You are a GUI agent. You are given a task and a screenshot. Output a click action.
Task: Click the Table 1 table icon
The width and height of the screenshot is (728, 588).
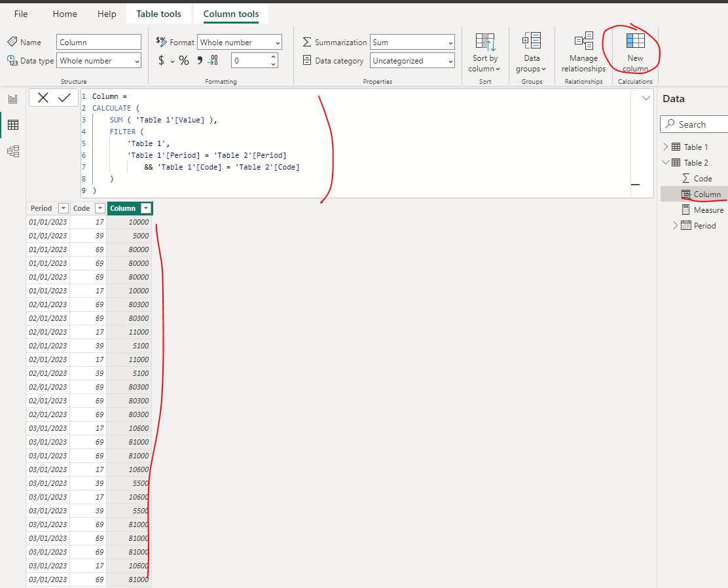coord(676,147)
